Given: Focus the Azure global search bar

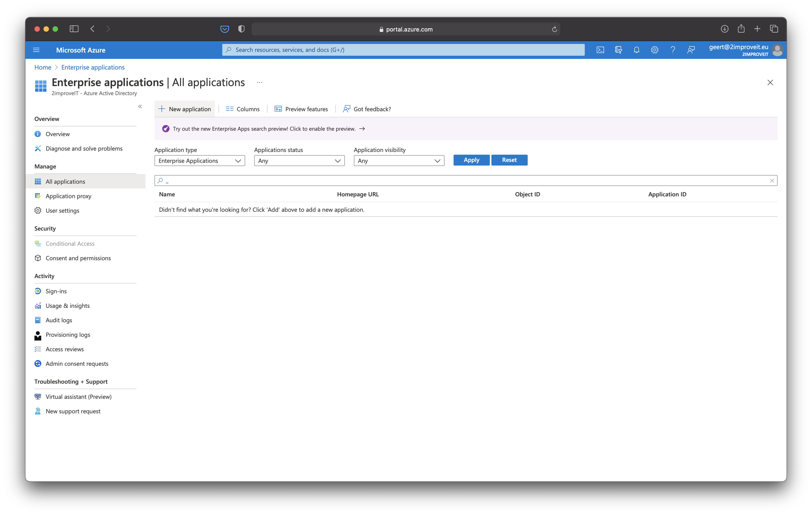Looking at the screenshot, I should tap(403, 50).
